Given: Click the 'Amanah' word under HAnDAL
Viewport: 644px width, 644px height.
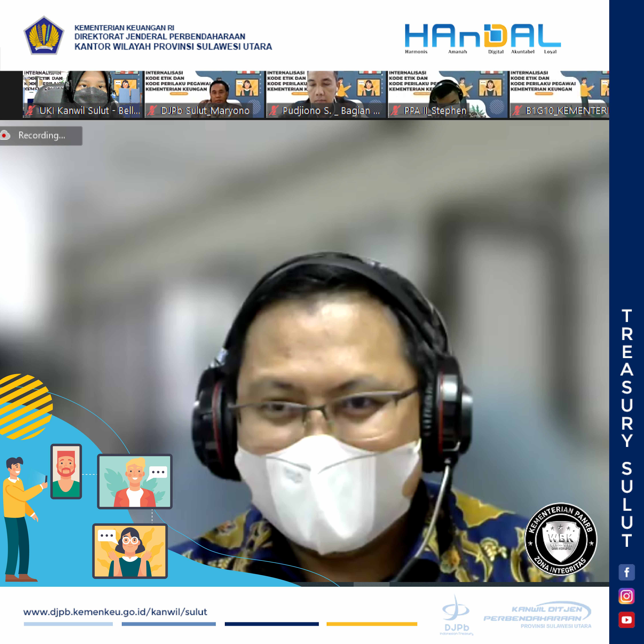Looking at the screenshot, I should [457, 52].
